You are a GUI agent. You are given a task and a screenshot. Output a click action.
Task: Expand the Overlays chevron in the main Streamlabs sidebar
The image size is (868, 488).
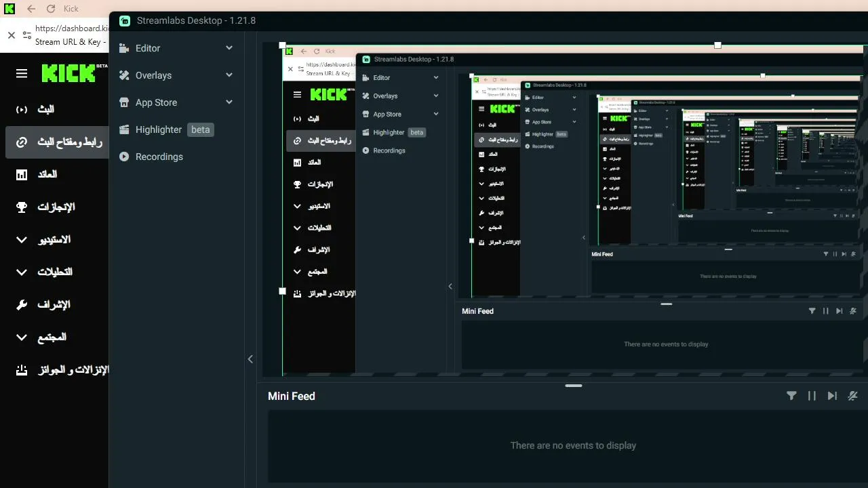point(229,75)
